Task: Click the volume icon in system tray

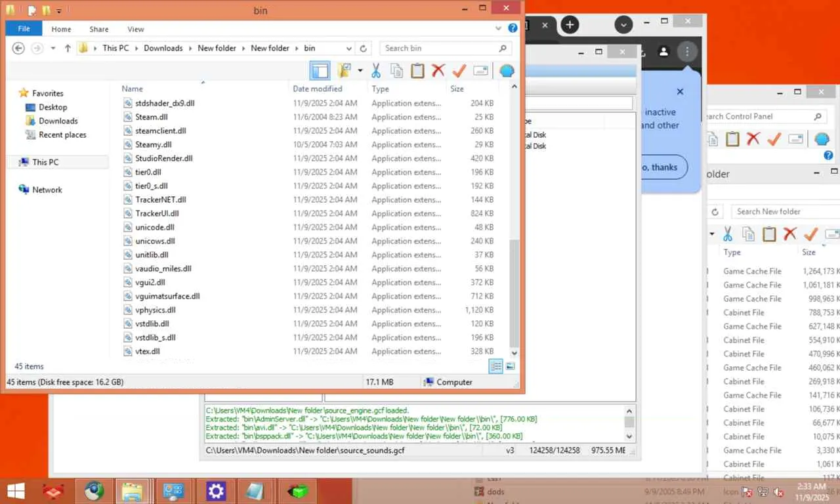Action: tap(779, 492)
